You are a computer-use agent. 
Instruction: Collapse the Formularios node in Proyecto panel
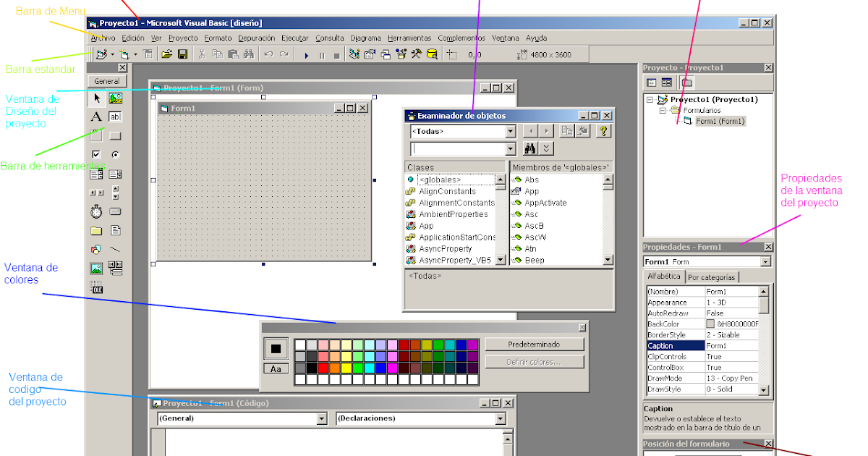click(x=662, y=110)
